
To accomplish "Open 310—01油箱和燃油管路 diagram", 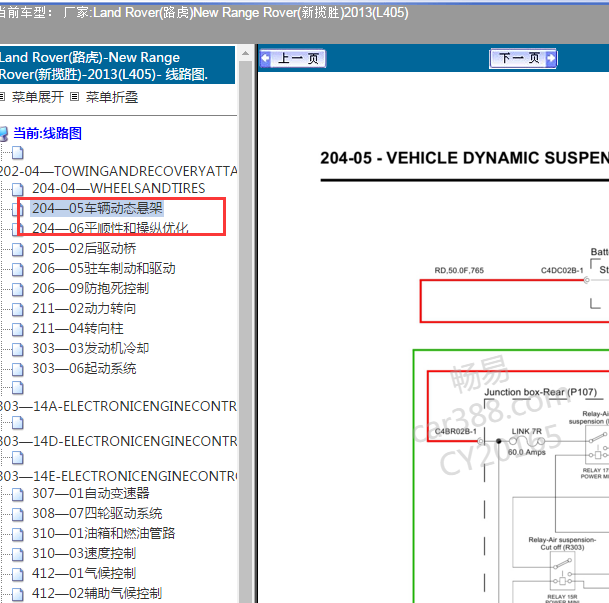I will [104, 533].
